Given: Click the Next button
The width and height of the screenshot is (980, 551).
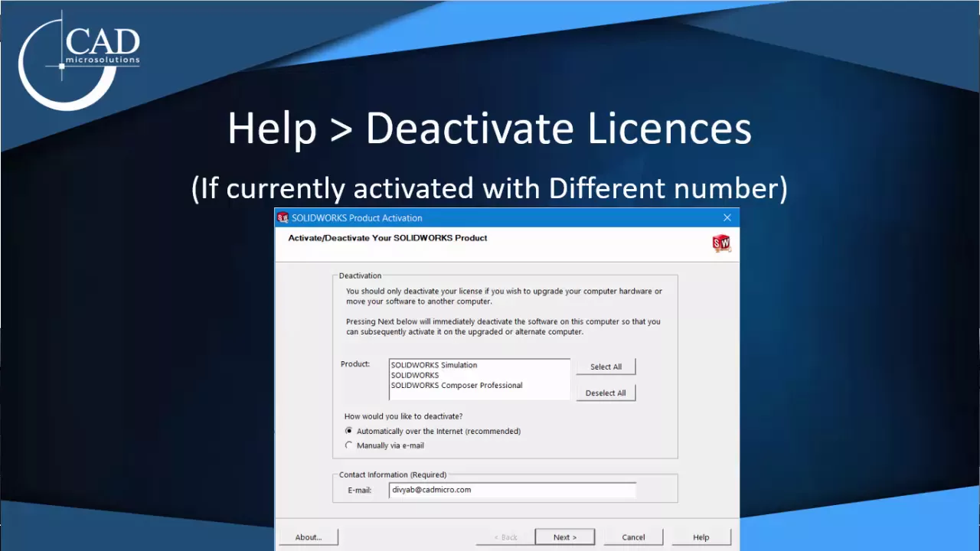Looking at the screenshot, I should (x=565, y=537).
